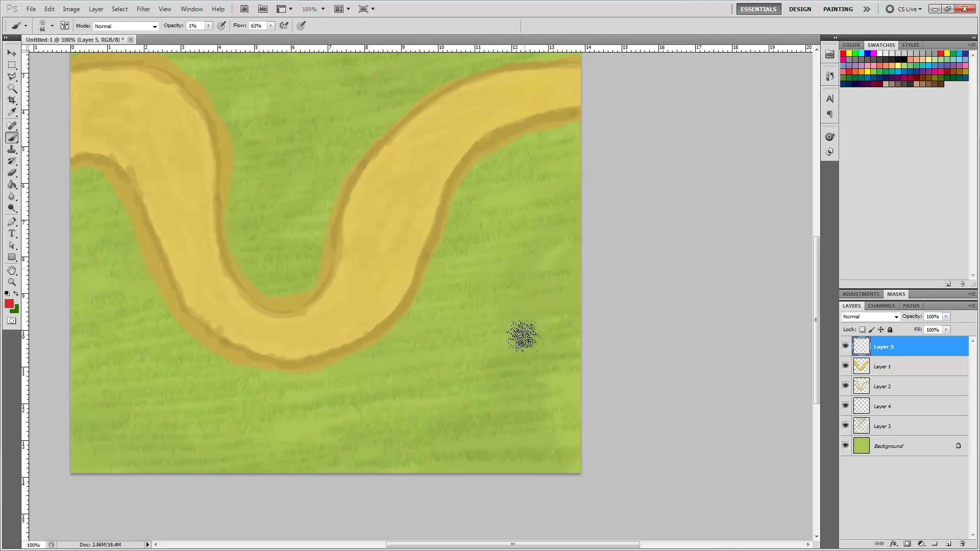Image resolution: width=980 pixels, height=551 pixels.
Task: Select the Type tool
Action: click(x=12, y=233)
